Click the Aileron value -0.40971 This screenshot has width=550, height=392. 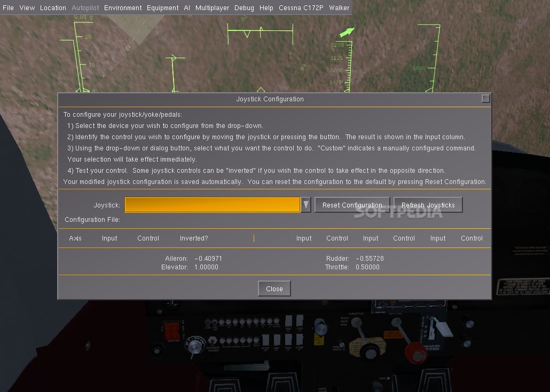click(208, 259)
